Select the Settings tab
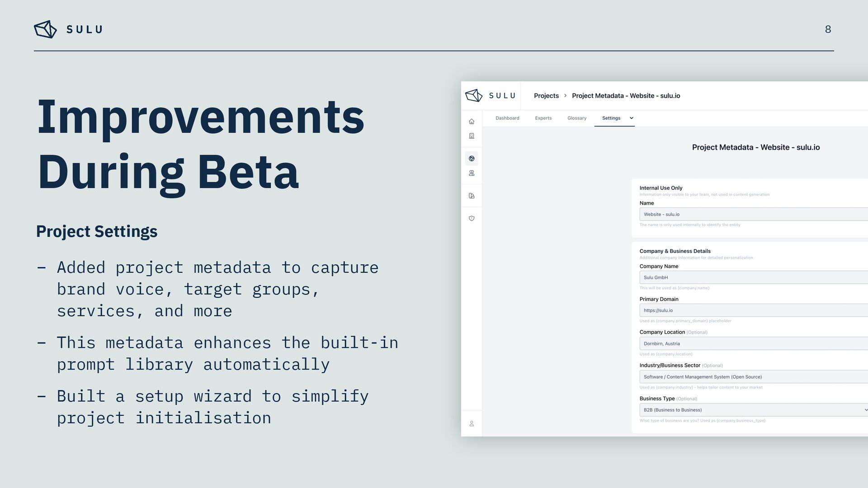 coord(611,118)
